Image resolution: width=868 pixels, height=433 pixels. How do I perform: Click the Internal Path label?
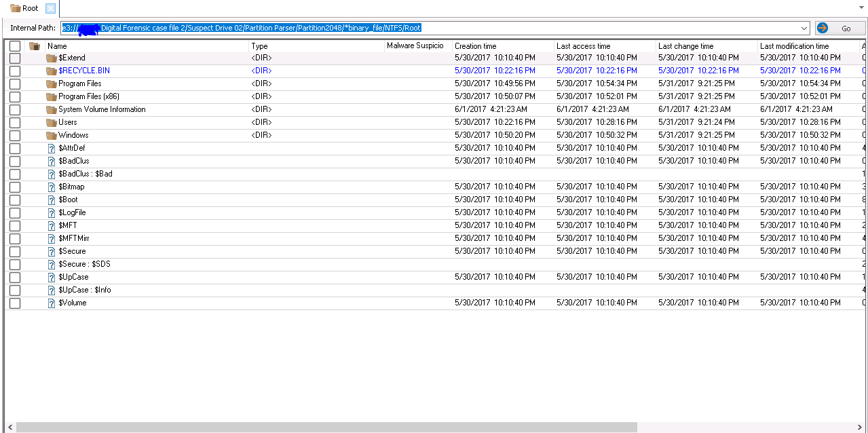[33, 29]
